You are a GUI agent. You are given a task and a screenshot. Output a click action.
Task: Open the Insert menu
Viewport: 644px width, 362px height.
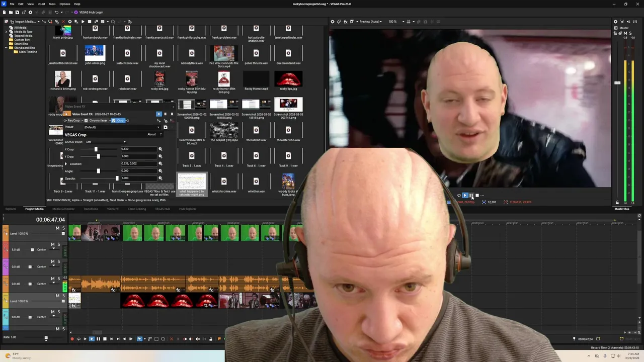tap(41, 4)
